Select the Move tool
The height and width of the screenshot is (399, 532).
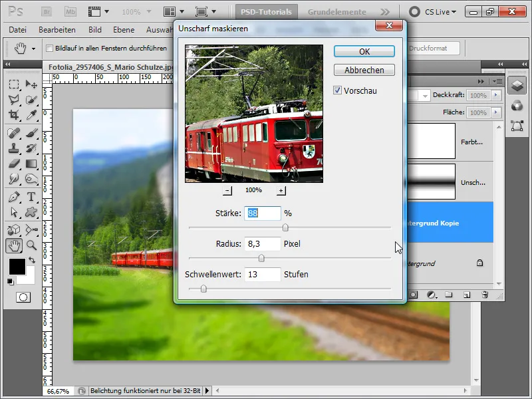[x=31, y=84]
